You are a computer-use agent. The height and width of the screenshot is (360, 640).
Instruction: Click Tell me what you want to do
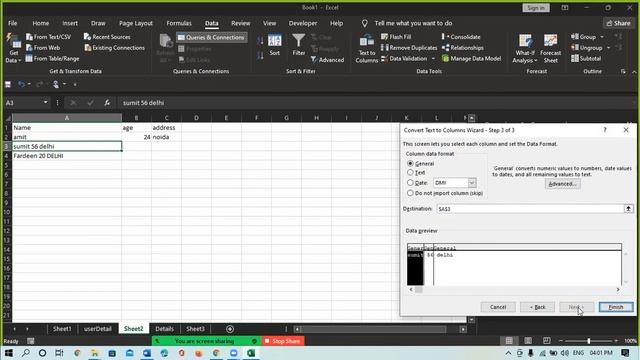[x=413, y=23]
